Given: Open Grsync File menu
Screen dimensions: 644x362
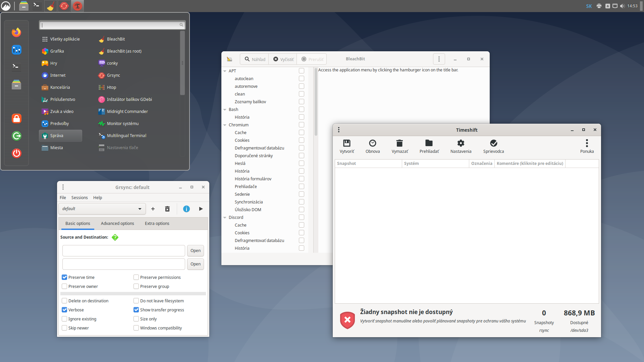Looking at the screenshot, I should click(x=63, y=197).
